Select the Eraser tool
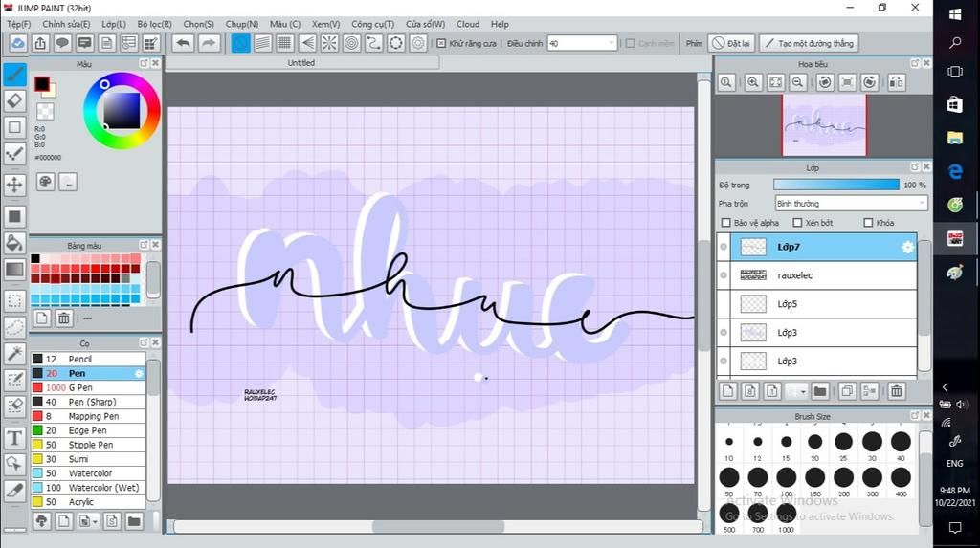The width and height of the screenshot is (980, 548). (14, 100)
